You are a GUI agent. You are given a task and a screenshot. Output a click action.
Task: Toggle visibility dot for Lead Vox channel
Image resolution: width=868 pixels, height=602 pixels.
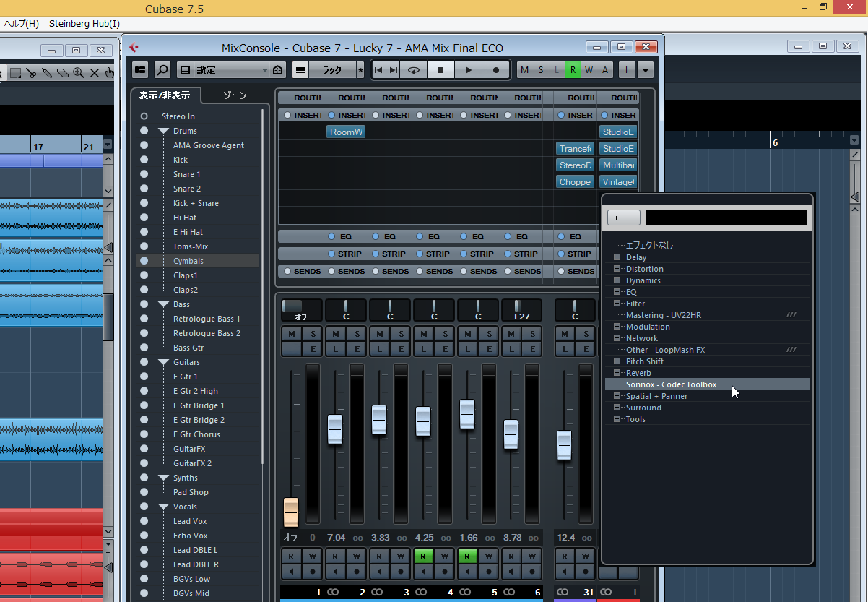144,521
